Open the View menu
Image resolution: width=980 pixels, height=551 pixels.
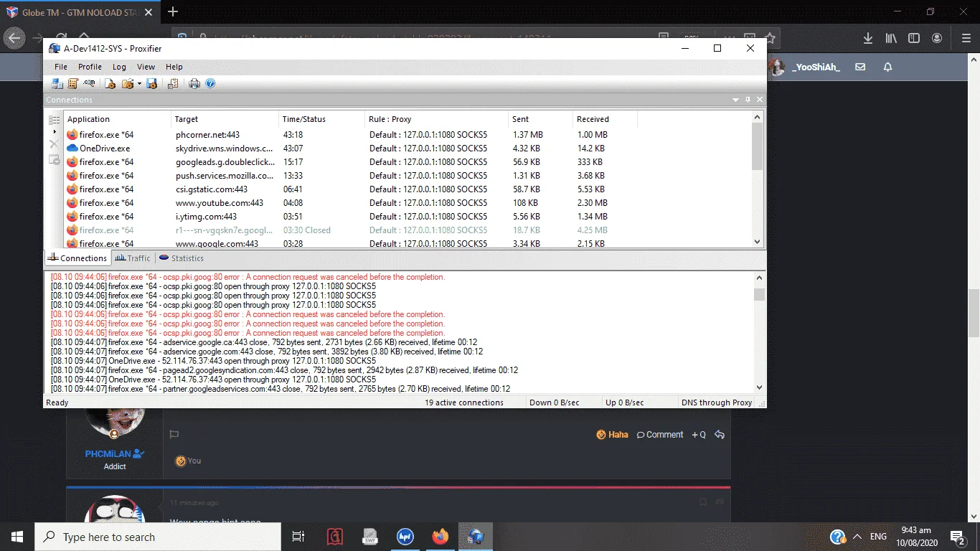[146, 67]
